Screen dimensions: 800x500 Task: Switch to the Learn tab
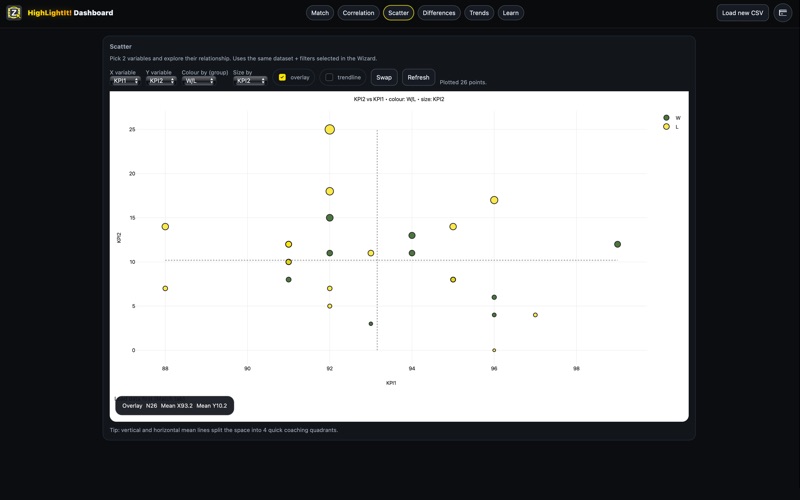(x=511, y=13)
